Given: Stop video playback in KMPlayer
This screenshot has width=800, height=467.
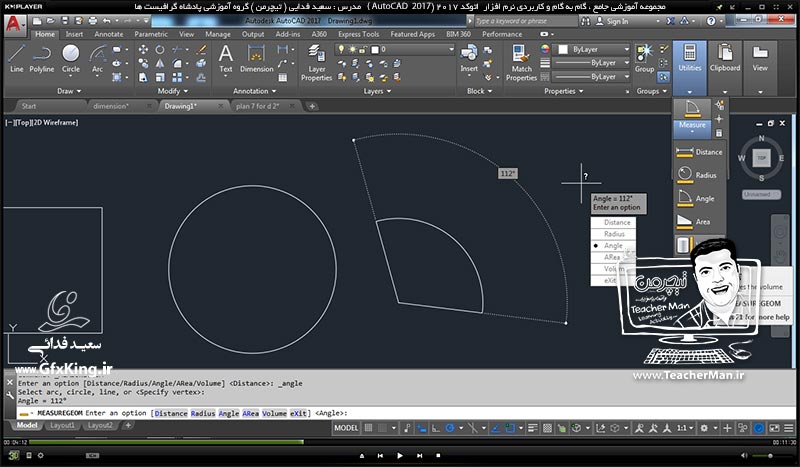Looking at the screenshot, I should [438, 455].
